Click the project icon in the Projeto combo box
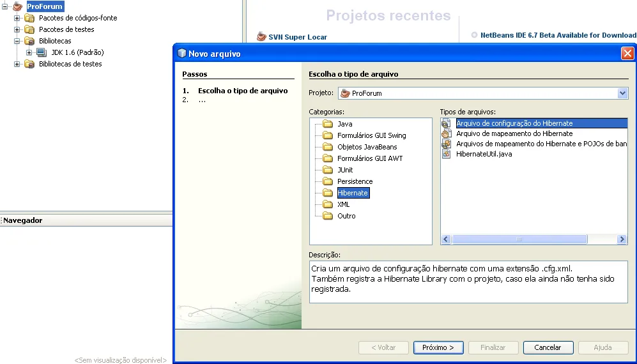 point(345,93)
